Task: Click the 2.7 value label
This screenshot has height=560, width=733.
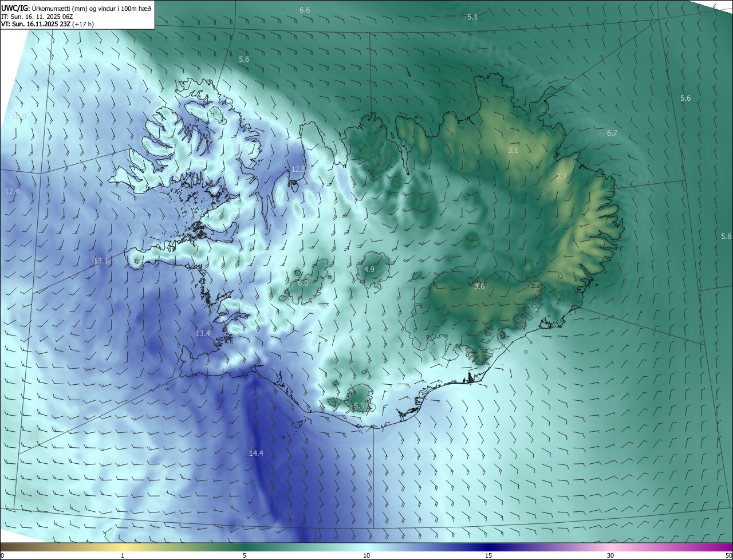Action: (x=562, y=176)
